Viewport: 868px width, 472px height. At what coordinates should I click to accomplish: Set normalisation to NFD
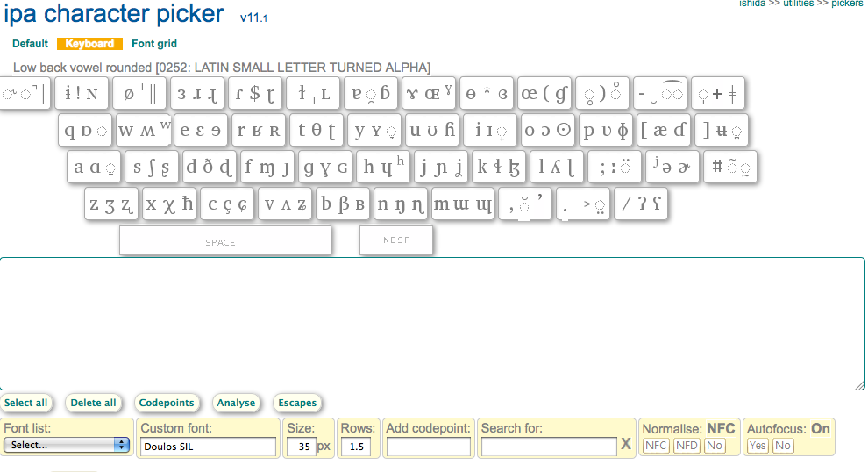coord(687,446)
